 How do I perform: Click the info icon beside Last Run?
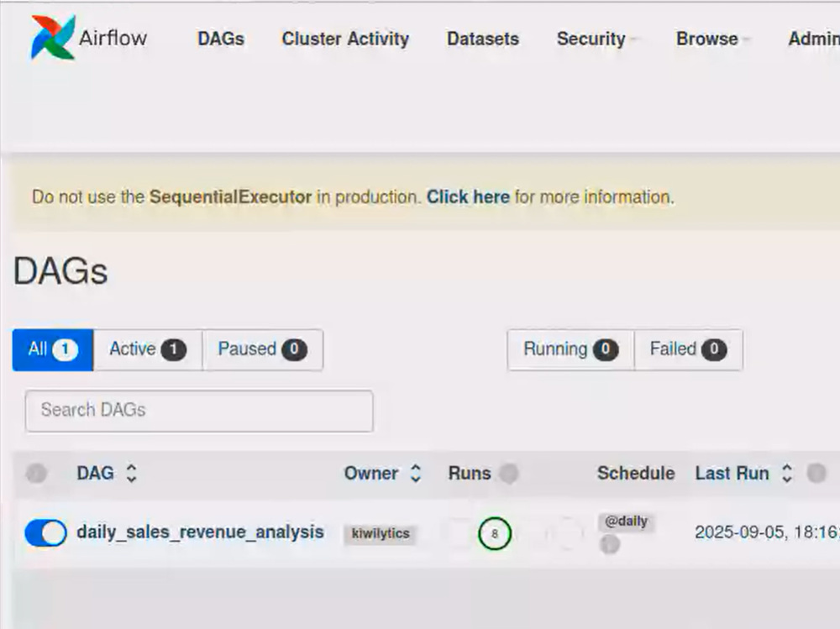816,473
